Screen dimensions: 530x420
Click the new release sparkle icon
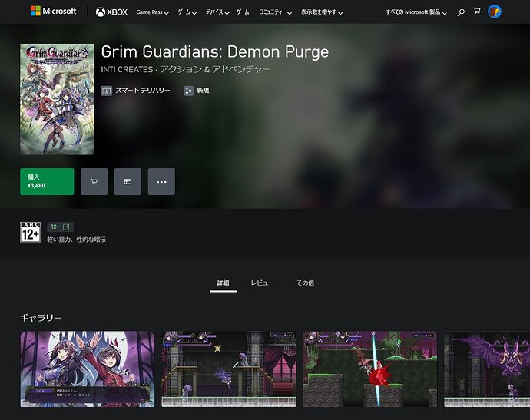(189, 91)
